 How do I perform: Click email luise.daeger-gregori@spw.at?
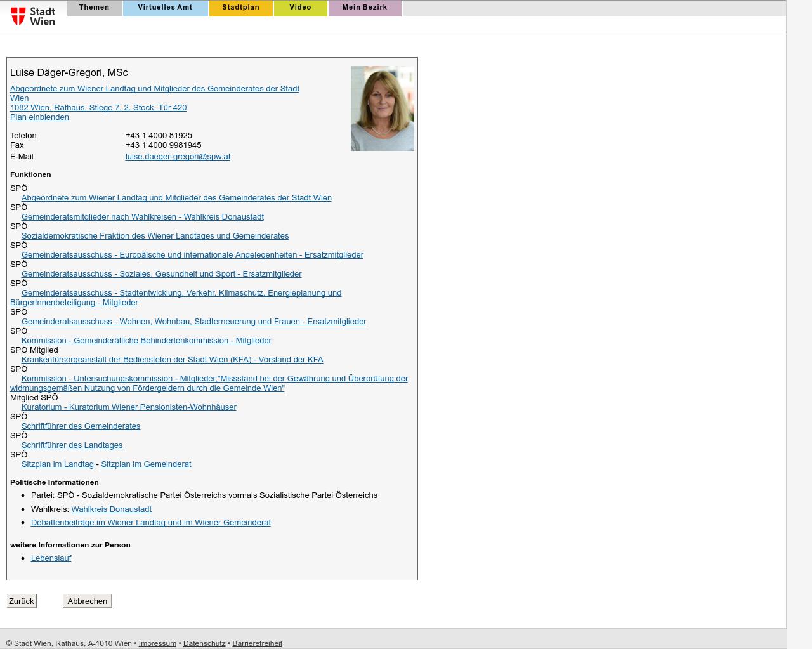click(x=178, y=157)
